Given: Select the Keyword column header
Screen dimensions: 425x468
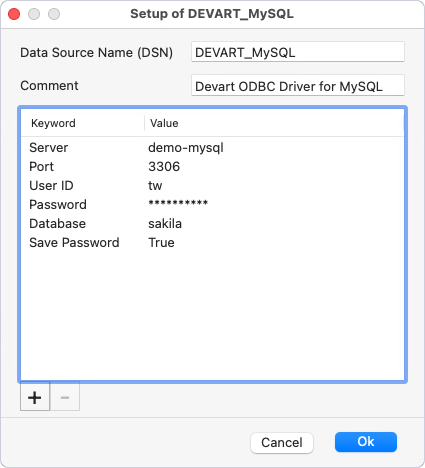Looking at the screenshot, I should tap(53, 123).
